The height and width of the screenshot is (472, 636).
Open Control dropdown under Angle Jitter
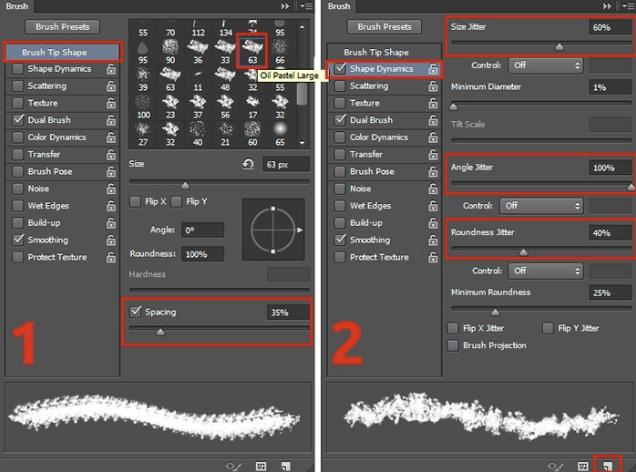pos(541,206)
